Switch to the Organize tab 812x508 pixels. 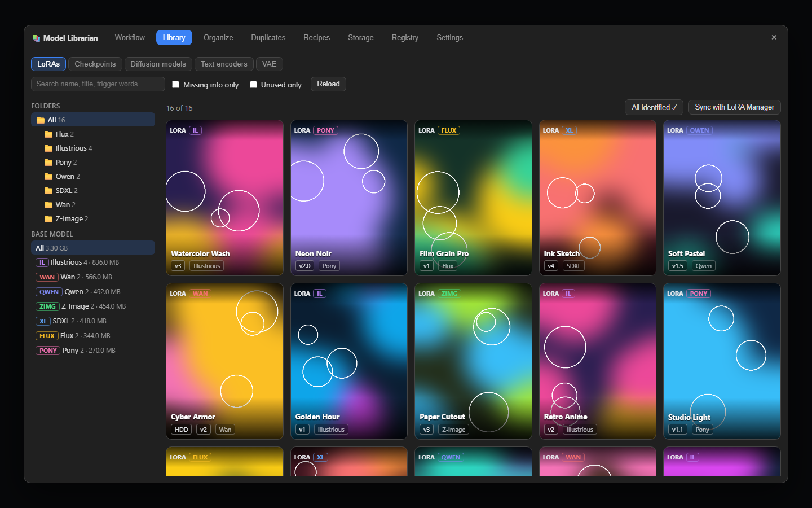point(218,37)
